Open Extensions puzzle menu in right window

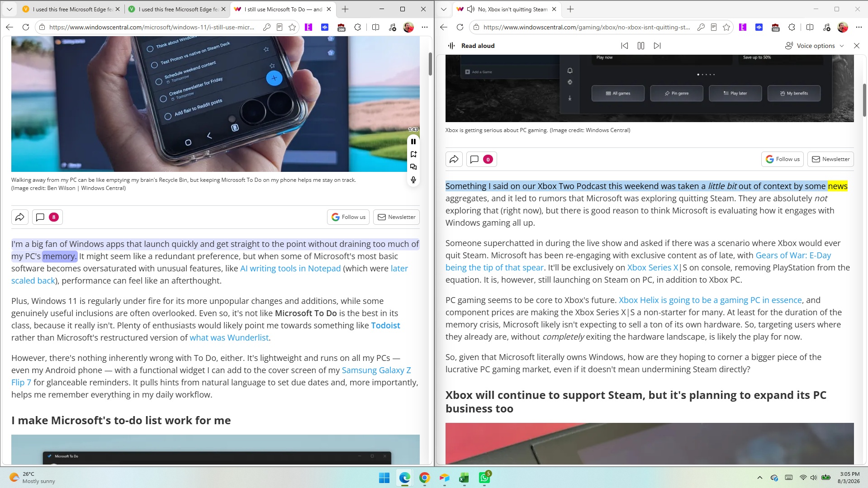pyautogui.click(x=792, y=27)
